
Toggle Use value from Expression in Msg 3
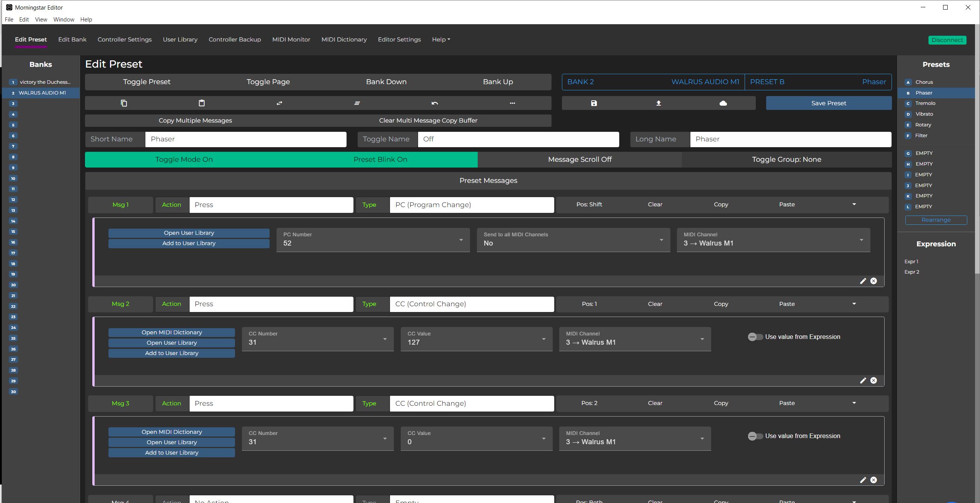[755, 436]
